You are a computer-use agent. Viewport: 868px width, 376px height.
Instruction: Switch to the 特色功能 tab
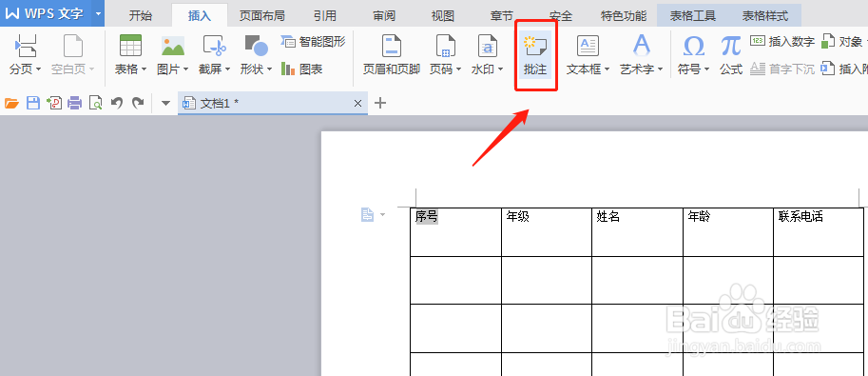coord(624,16)
